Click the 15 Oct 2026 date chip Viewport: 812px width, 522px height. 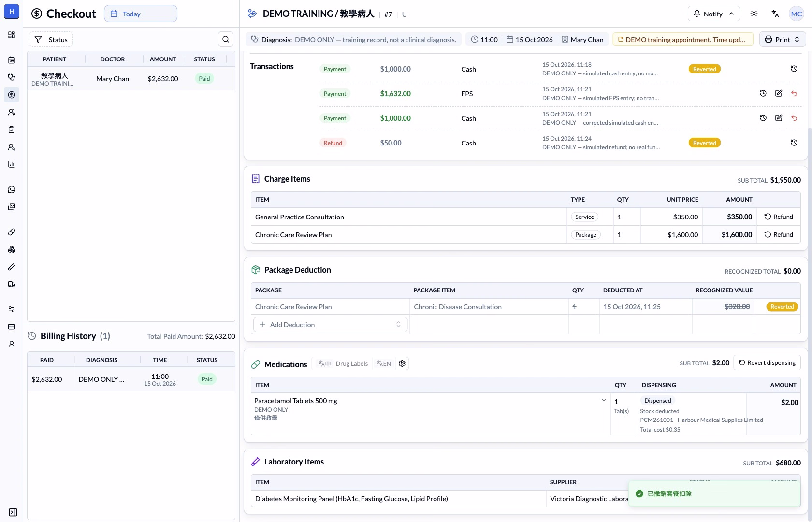[x=529, y=40]
